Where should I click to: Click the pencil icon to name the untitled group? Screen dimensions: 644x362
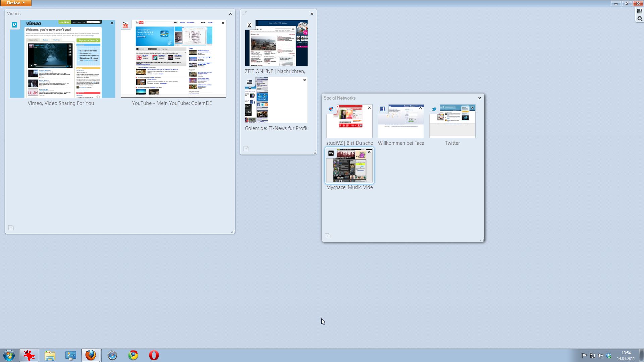[245, 13]
